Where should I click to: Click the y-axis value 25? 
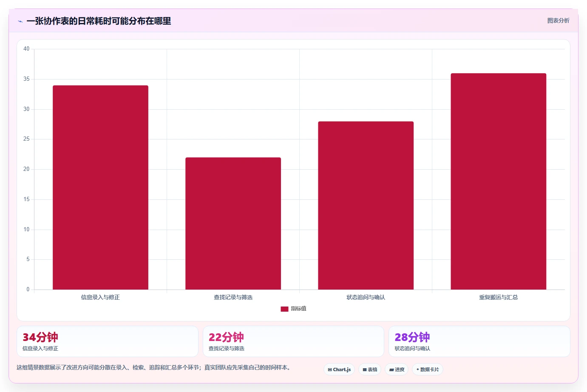pyautogui.click(x=26, y=139)
